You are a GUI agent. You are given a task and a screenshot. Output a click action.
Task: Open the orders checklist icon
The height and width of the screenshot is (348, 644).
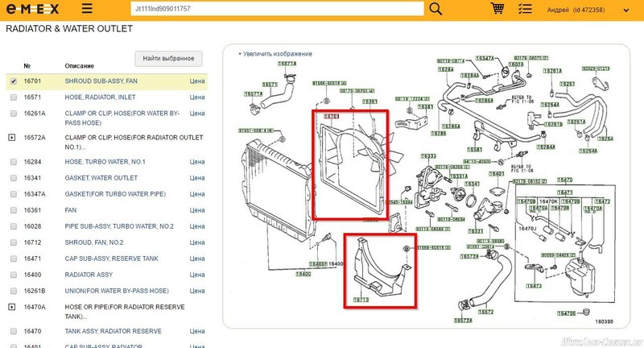tap(526, 9)
